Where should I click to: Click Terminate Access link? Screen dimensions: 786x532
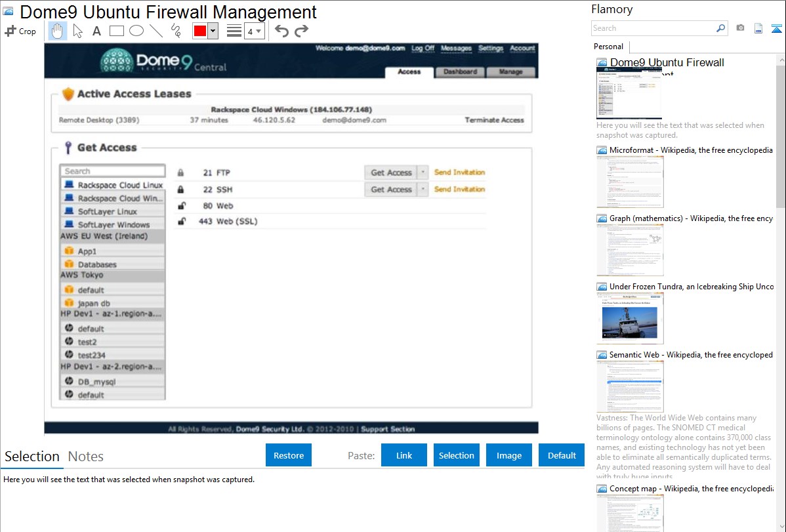click(x=494, y=120)
